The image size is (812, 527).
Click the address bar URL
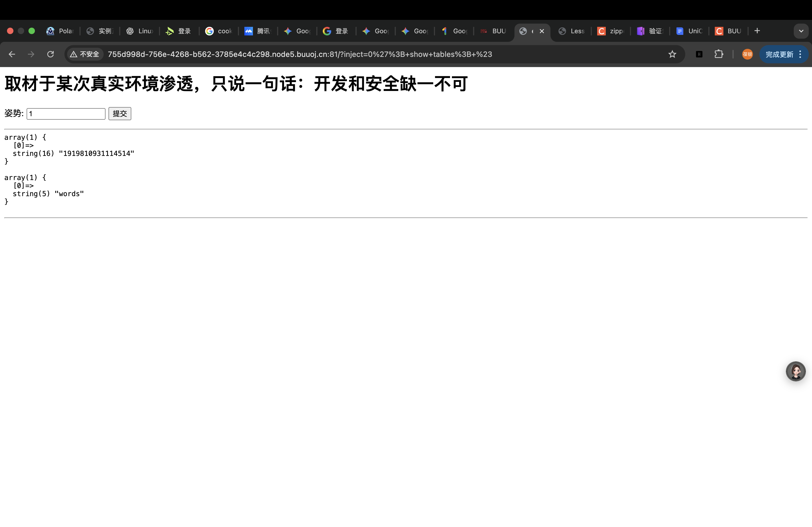click(x=300, y=54)
